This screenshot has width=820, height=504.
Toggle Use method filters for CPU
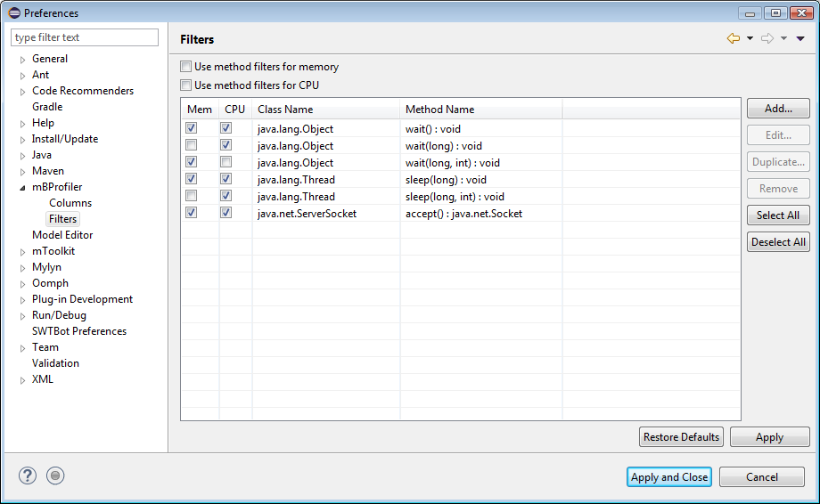pyautogui.click(x=186, y=85)
